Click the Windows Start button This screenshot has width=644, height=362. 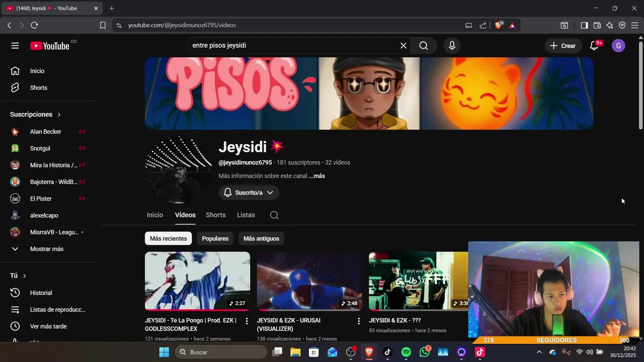[x=164, y=352]
